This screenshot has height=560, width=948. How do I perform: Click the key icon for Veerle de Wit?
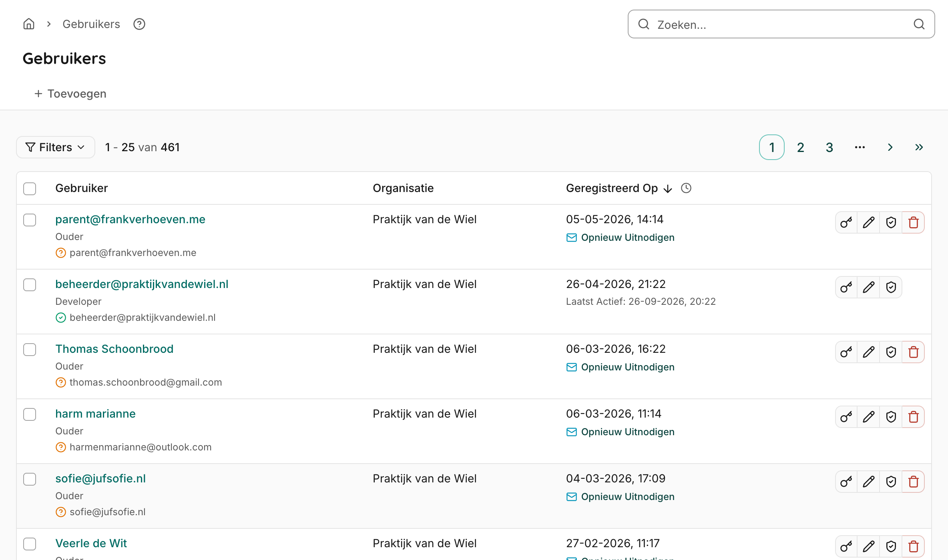click(x=846, y=546)
